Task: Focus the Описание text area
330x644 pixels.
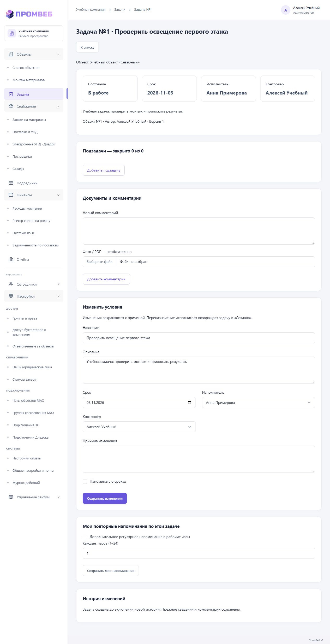Action: [x=199, y=370]
